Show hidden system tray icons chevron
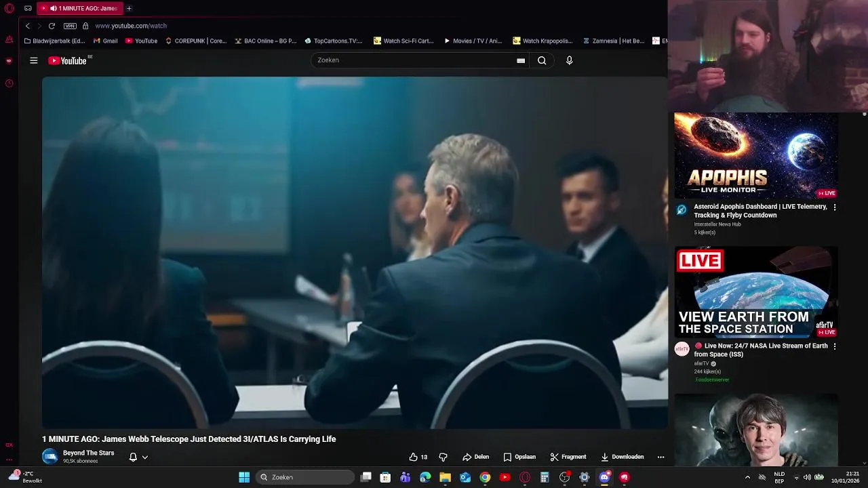This screenshot has height=488, width=868. [x=747, y=477]
